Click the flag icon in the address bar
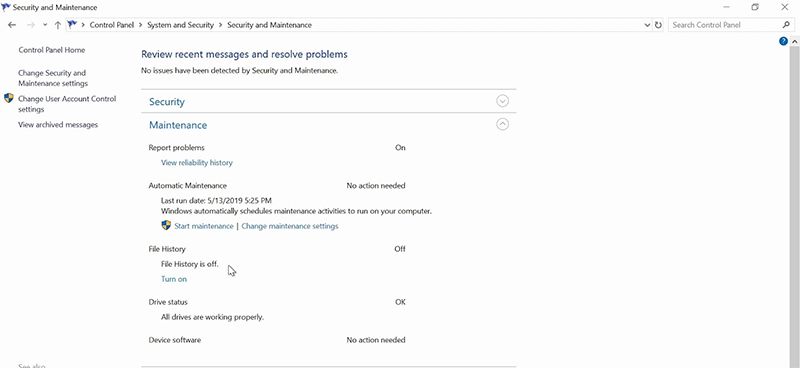The width and height of the screenshot is (800, 368). coord(72,24)
